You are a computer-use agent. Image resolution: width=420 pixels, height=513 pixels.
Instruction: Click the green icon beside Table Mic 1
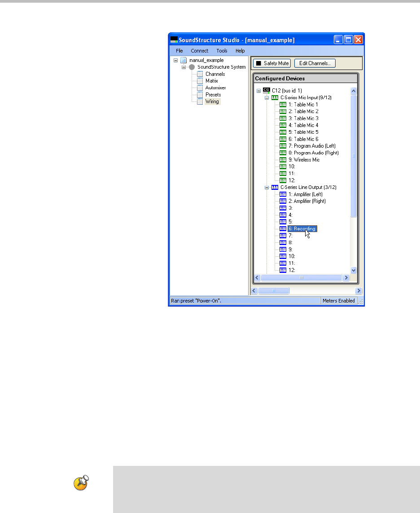point(283,105)
